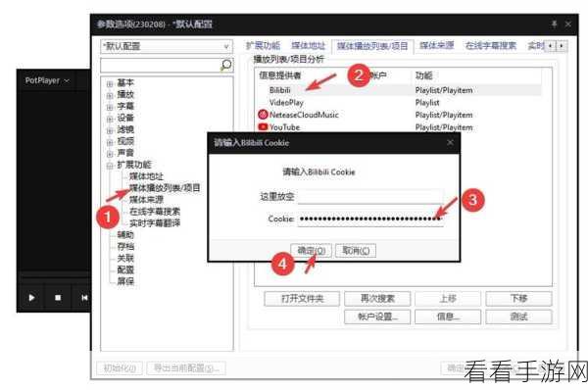Confirm cookie with 确定(O) button
588x390 pixels.
tap(312, 251)
